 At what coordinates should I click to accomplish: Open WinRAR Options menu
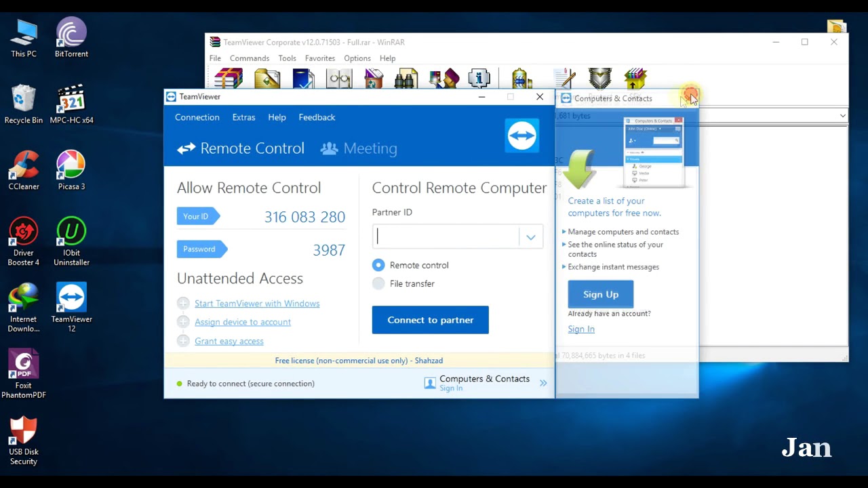pos(357,58)
